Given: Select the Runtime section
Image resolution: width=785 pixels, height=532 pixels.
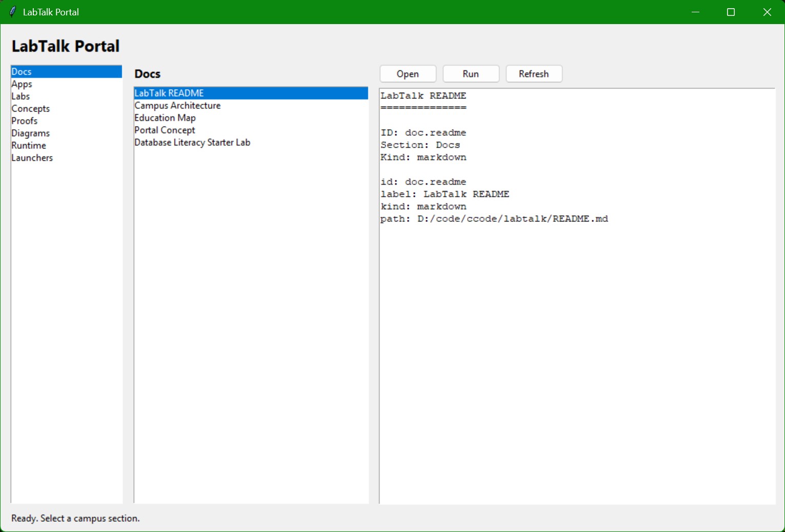Looking at the screenshot, I should coord(66,146).
